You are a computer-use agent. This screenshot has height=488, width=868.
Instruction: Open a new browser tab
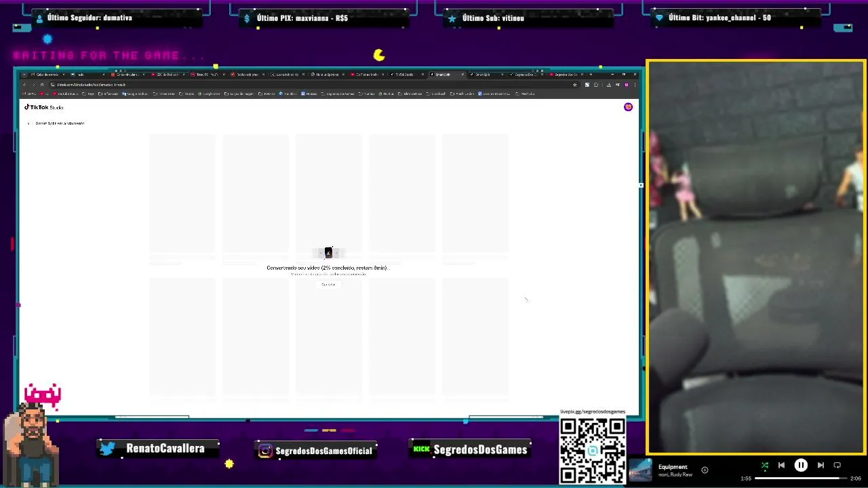[x=591, y=75]
